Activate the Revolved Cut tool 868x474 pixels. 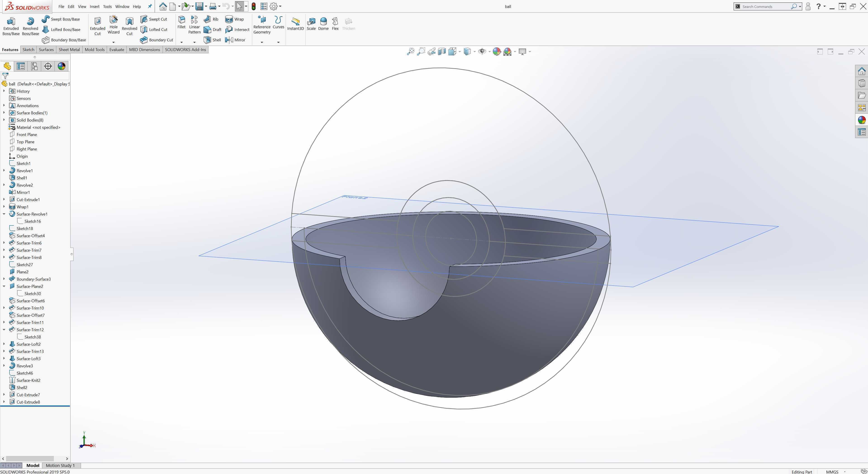pyautogui.click(x=129, y=26)
